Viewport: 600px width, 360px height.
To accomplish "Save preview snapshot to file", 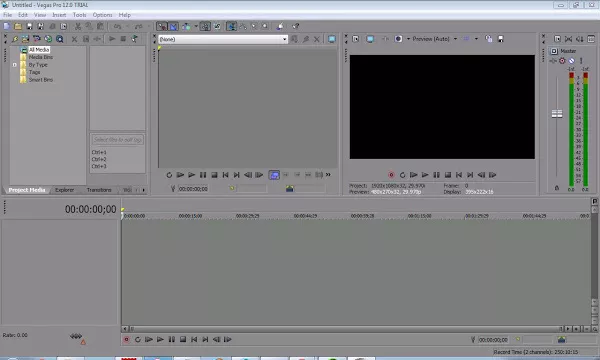I will (501, 39).
